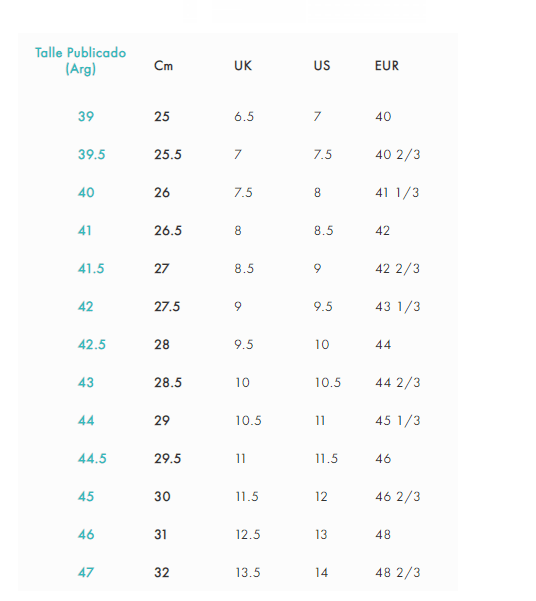Choose Argentine size 40 in teal

(x=86, y=192)
